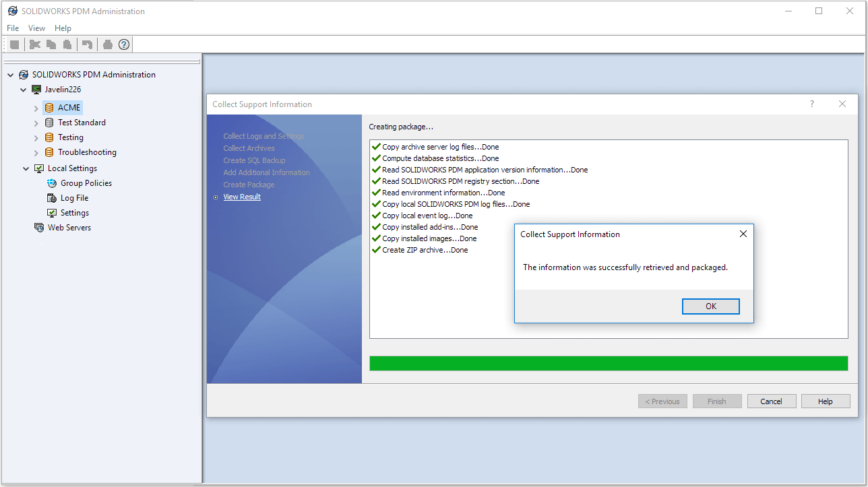
Task: Select the Test Standard tree label
Action: pyautogui.click(x=82, y=123)
